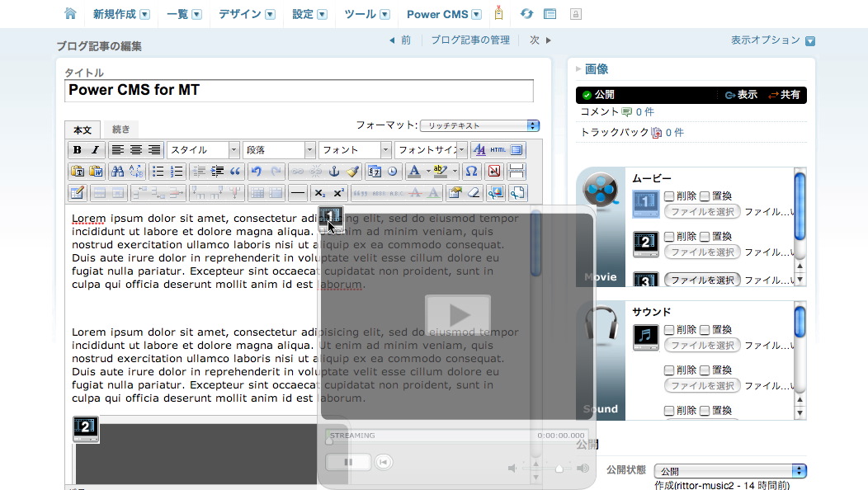Click the movie list scrollbar thumb
868x490 pixels.
point(800,206)
